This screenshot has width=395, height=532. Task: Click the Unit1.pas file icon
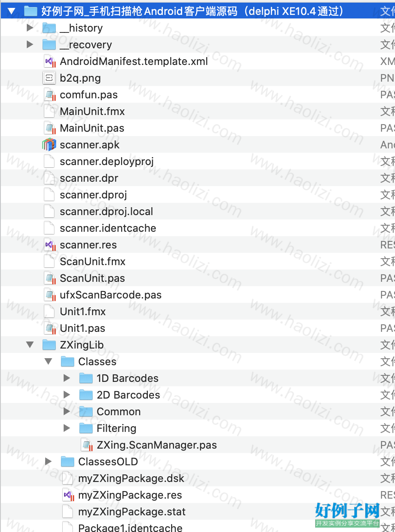pyautogui.click(x=50, y=328)
